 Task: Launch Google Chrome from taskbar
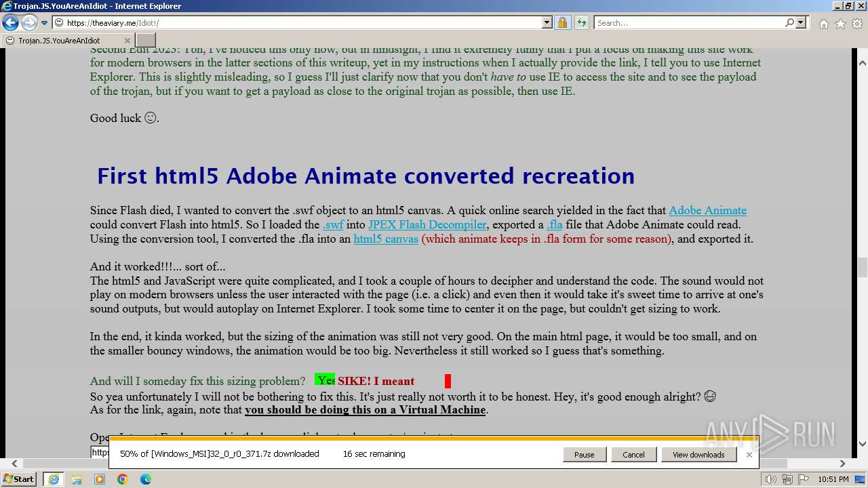[123, 479]
